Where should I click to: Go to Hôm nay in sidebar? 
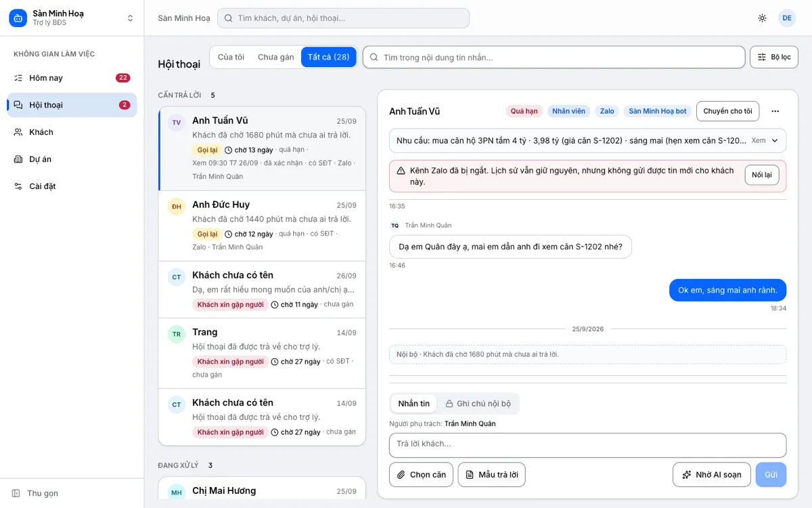pos(72,78)
